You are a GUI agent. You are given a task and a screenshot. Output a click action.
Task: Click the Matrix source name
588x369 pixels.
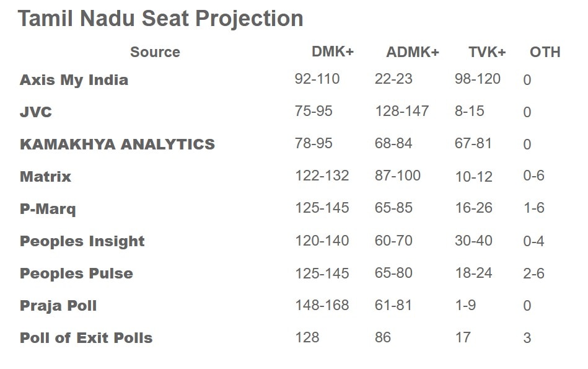pos(45,177)
